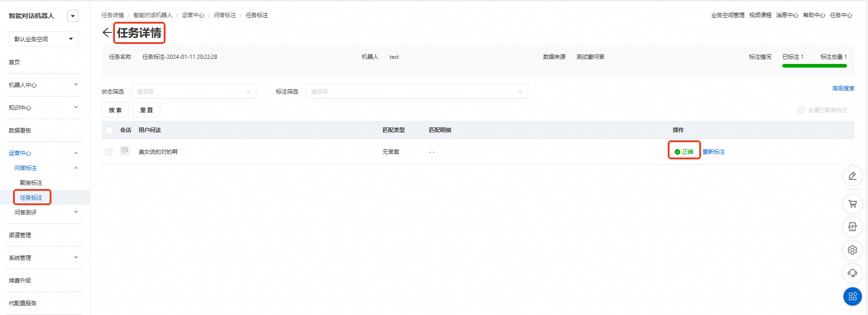Click 运营中心 breadcrumb
868x315 pixels.
pyautogui.click(x=193, y=15)
